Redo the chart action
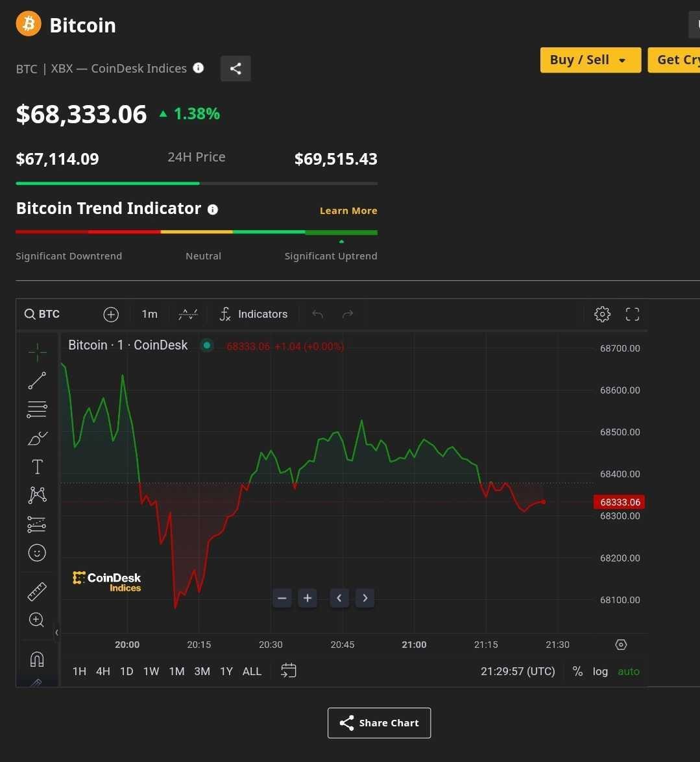 (x=348, y=315)
